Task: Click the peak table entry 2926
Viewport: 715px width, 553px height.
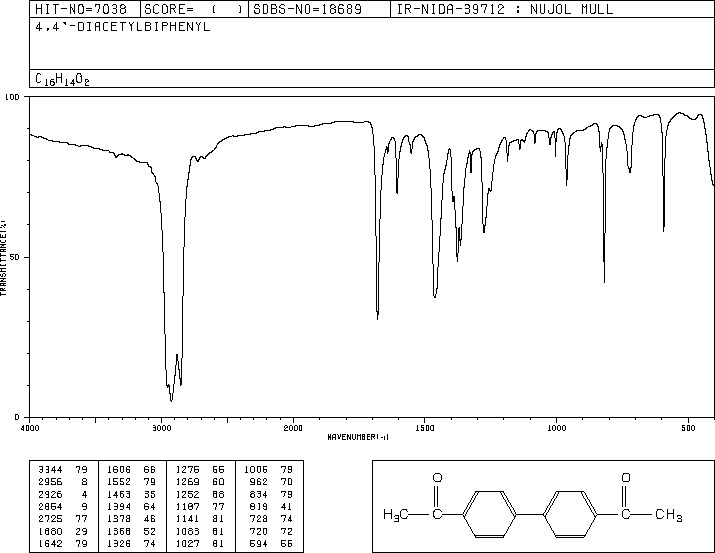Action: (50, 494)
